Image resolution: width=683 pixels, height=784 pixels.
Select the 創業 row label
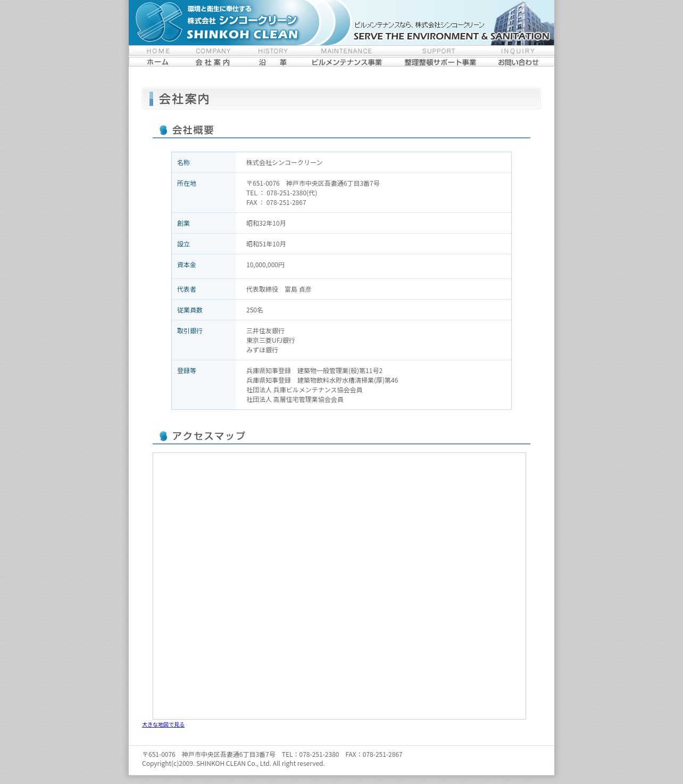point(184,223)
